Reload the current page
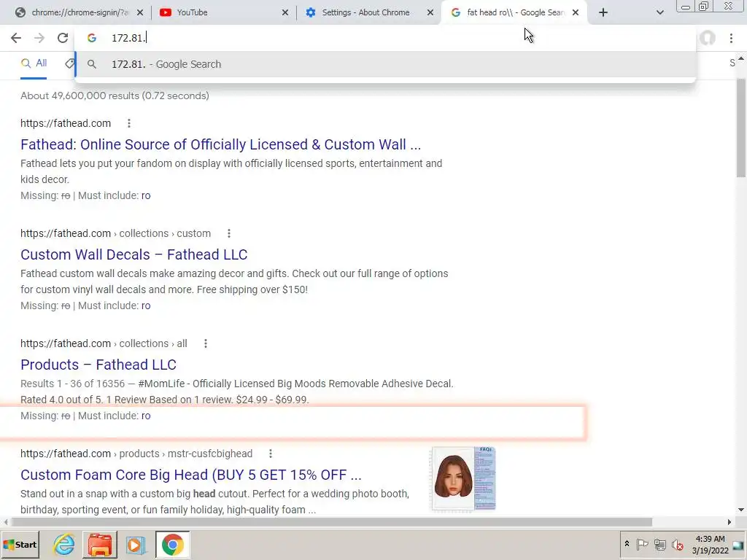747x560 pixels. (63, 38)
